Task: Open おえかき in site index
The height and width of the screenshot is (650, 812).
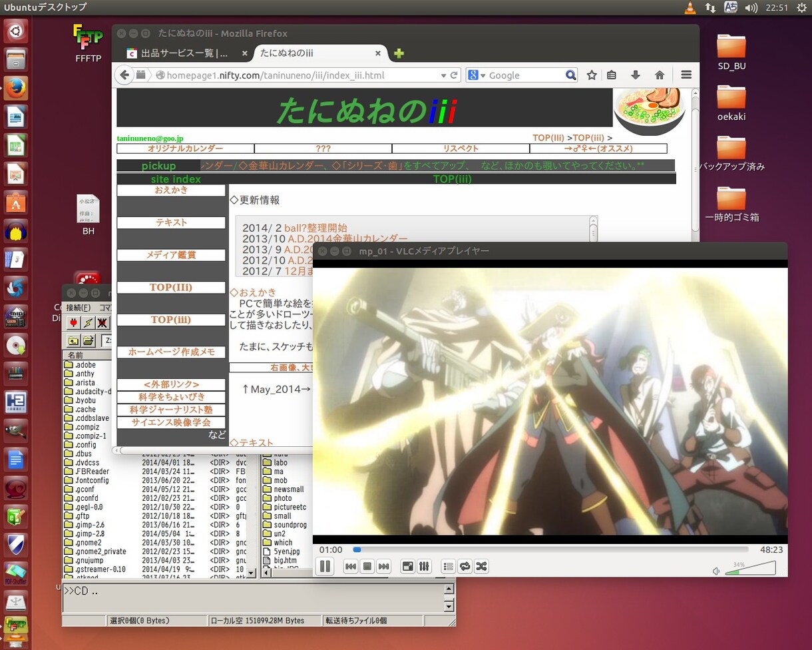Action: (x=171, y=190)
